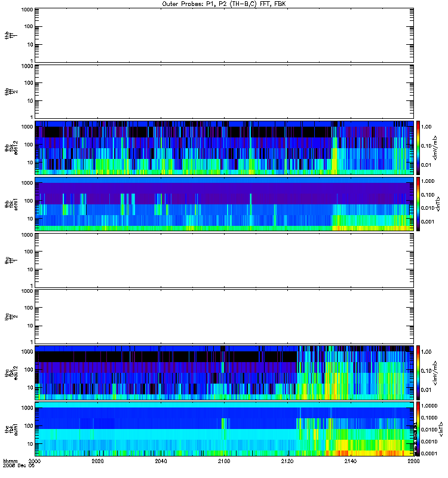This screenshot has height=478, width=448.
Task: Click inside the thc fbk edc12 spectrogram
Action: [224, 373]
